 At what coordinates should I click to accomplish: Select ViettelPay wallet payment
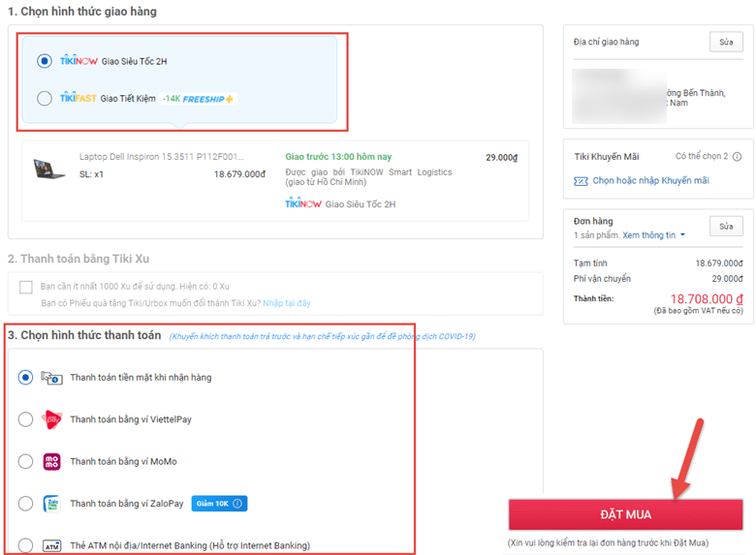[x=25, y=419]
